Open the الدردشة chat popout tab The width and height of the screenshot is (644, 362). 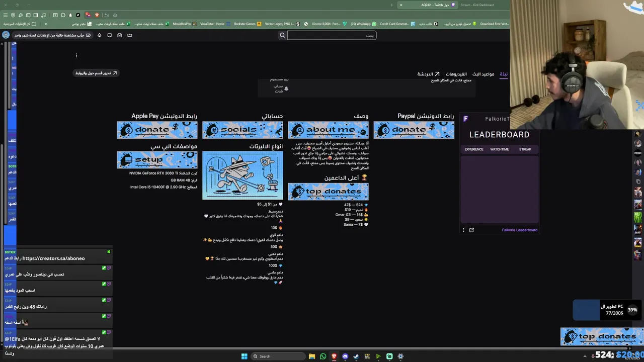[428, 74]
